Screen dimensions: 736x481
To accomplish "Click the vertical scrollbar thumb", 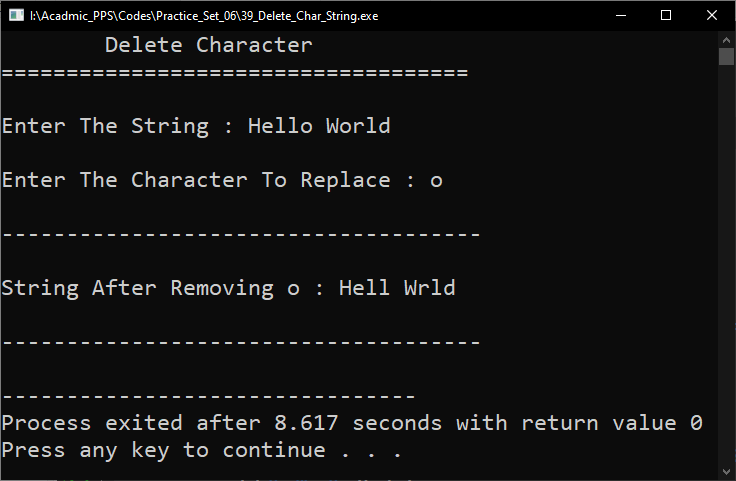I will (727, 56).
